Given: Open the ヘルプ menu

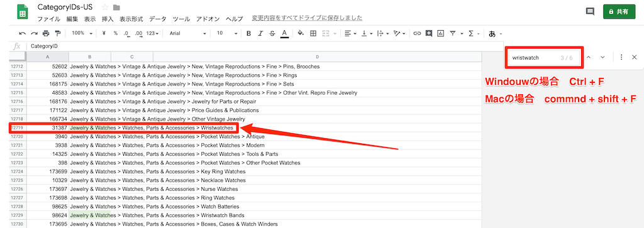Looking at the screenshot, I should tap(235, 19).
